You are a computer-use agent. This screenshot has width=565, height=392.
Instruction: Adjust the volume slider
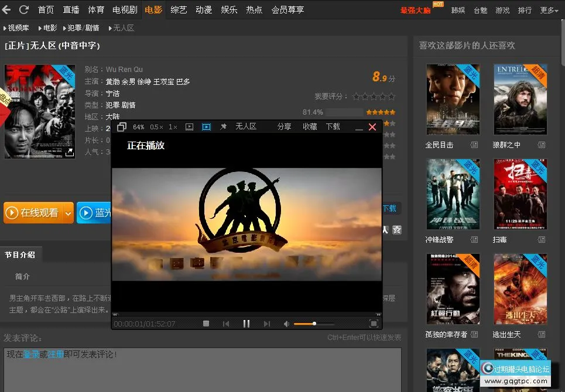(314, 324)
